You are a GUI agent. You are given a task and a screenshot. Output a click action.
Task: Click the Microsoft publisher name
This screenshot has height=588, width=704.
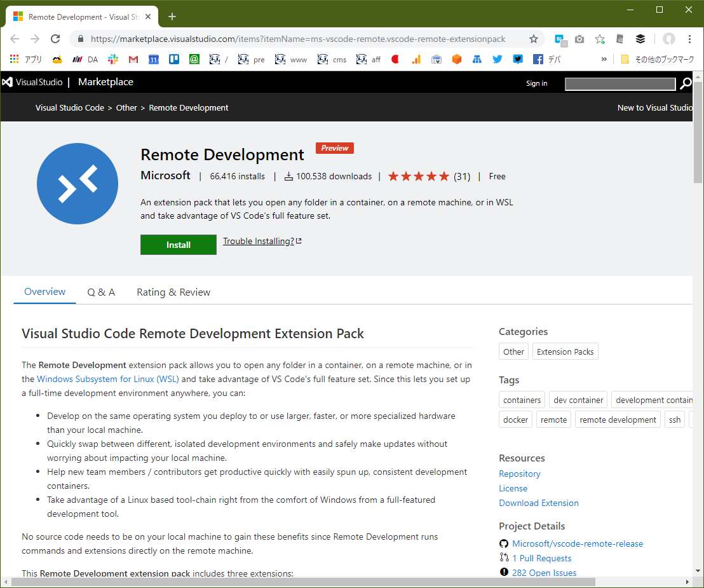[165, 175]
